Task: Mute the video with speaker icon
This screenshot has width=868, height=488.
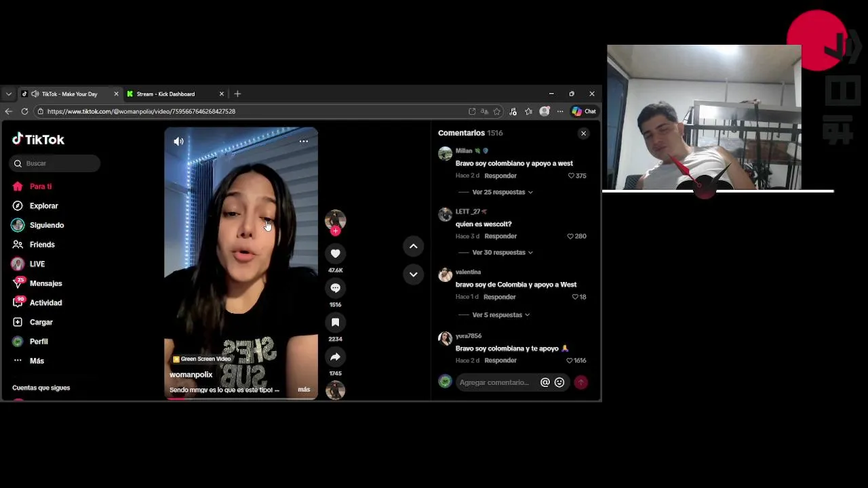Action: click(178, 142)
